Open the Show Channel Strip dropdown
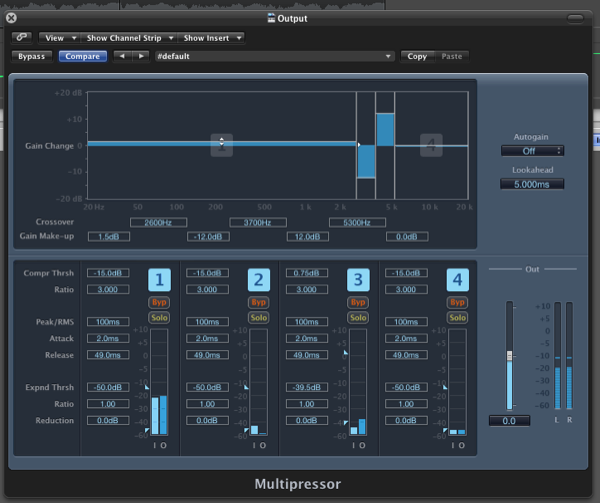The image size is (600, 503). [x=129, y=38]
